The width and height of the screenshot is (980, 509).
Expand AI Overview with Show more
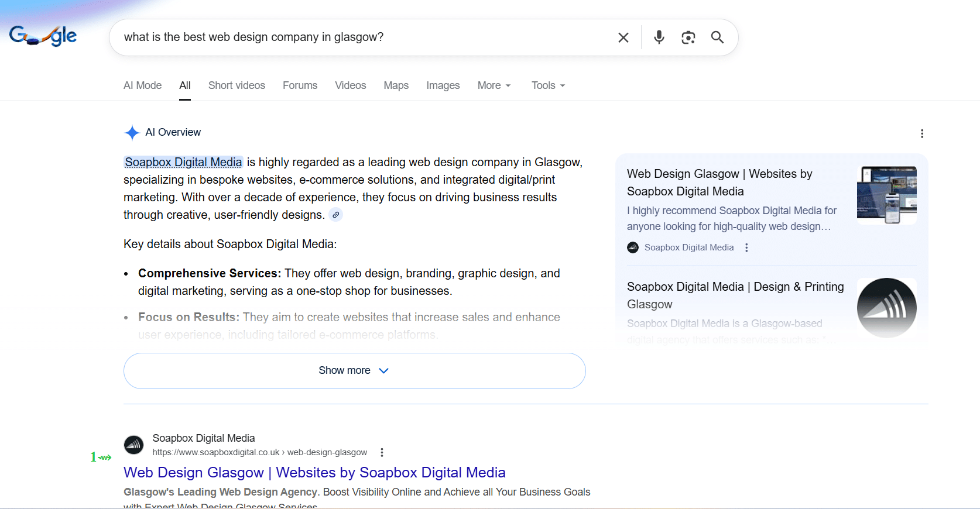pos(355,371)
